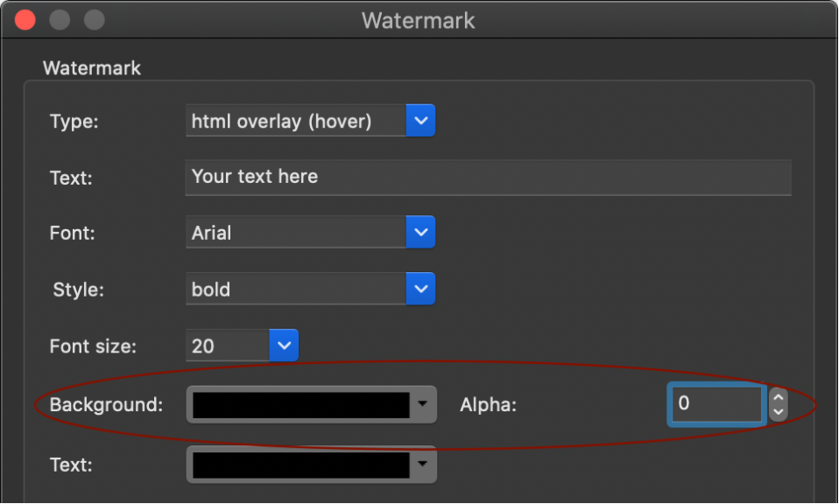This screenshot has height=504, width=839.
Task: Open the Text color swatch
Action: click(x=300, y=465)
